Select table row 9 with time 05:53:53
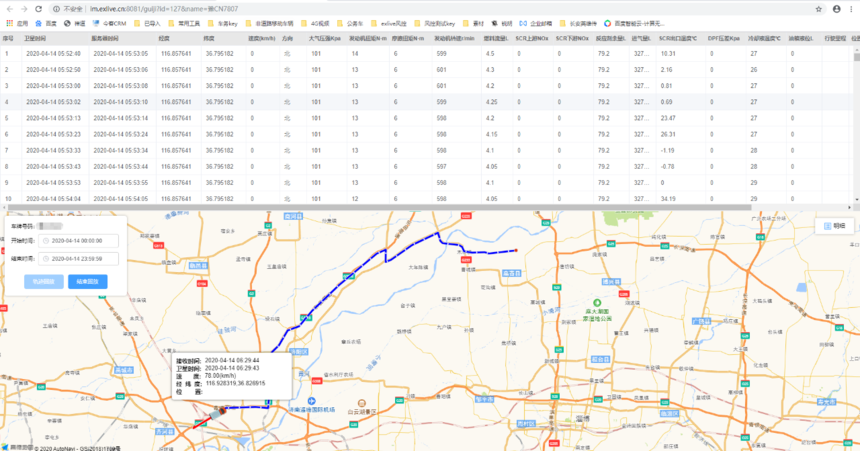The image size is (860, 451). (427, 182)
